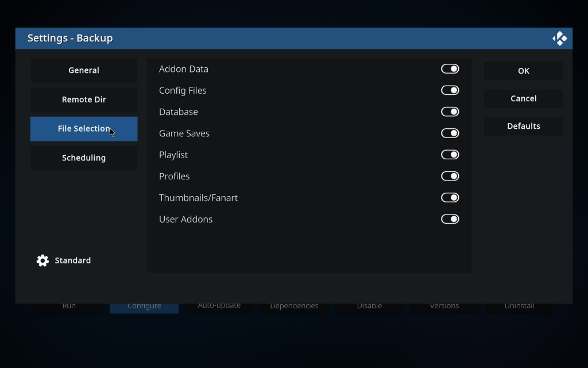588x368 pixels.
Task: Toggle the User Addons switch
Action: (450, 219)
